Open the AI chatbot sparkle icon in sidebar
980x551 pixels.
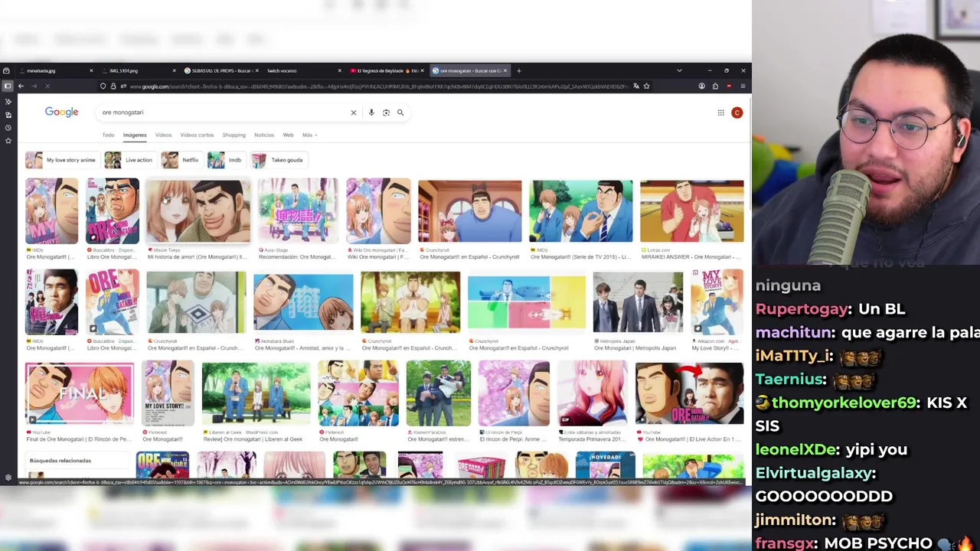click(8, 101)
